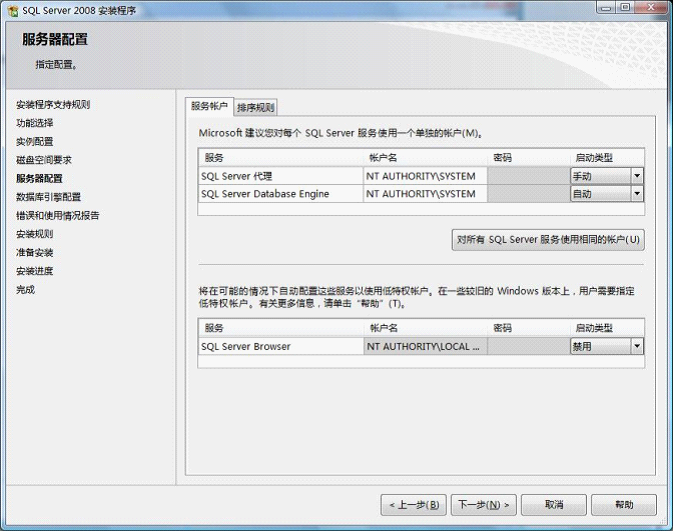Click the SQL Server installer title bar icon
Image resolution: width=673 pixels, height=531 pixels.
[x=12, y=9]
